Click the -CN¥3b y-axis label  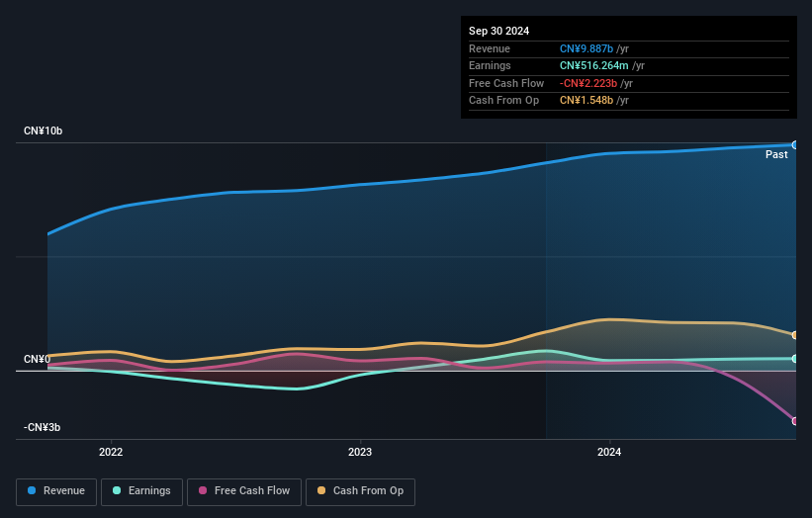coord(42,427)
